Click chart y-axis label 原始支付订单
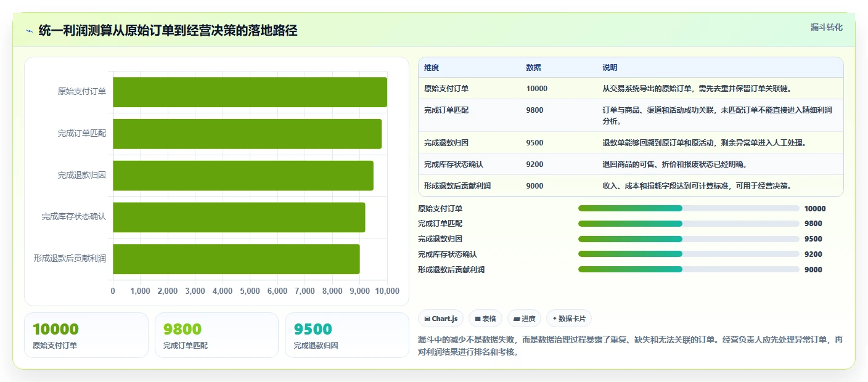The image size is (868, 382). [82, 92]
